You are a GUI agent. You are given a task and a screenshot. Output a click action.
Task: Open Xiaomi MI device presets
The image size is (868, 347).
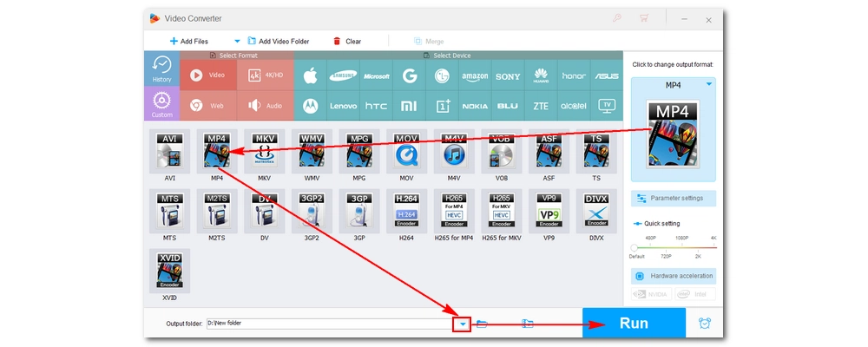(409, 106)
